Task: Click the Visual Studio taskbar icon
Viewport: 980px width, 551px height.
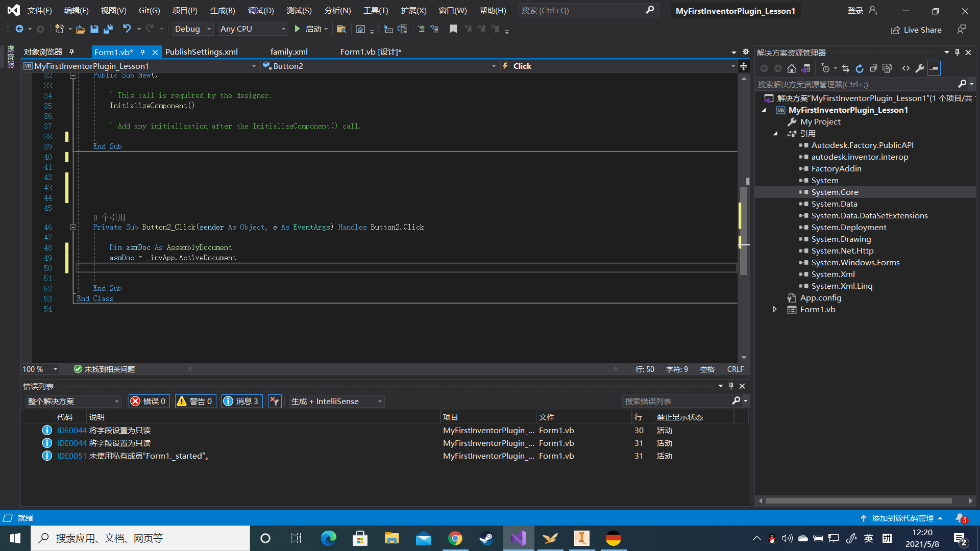Action: (x=519, y=538)
